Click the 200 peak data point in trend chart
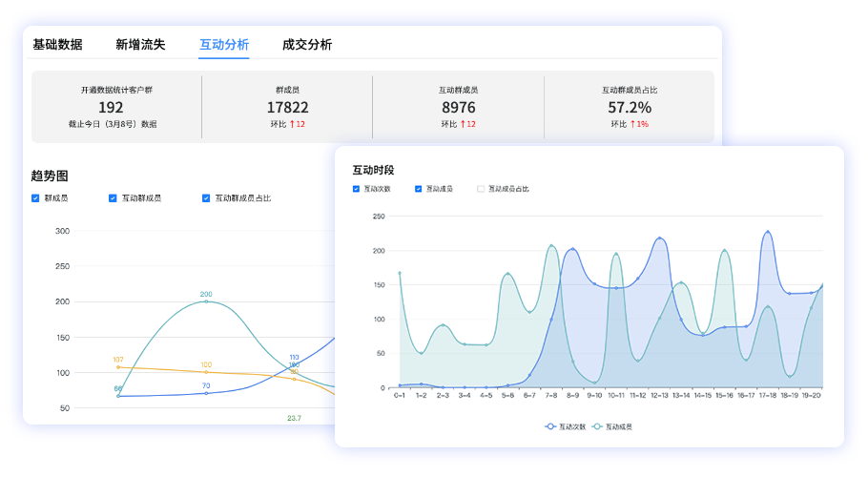 [x=206, y=301]
